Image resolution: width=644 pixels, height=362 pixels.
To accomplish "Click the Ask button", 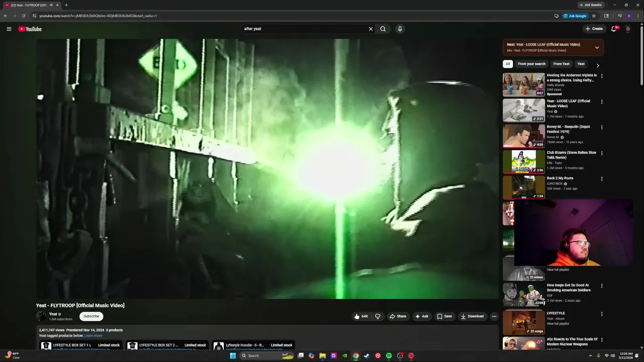I will [x=422, y=316].
